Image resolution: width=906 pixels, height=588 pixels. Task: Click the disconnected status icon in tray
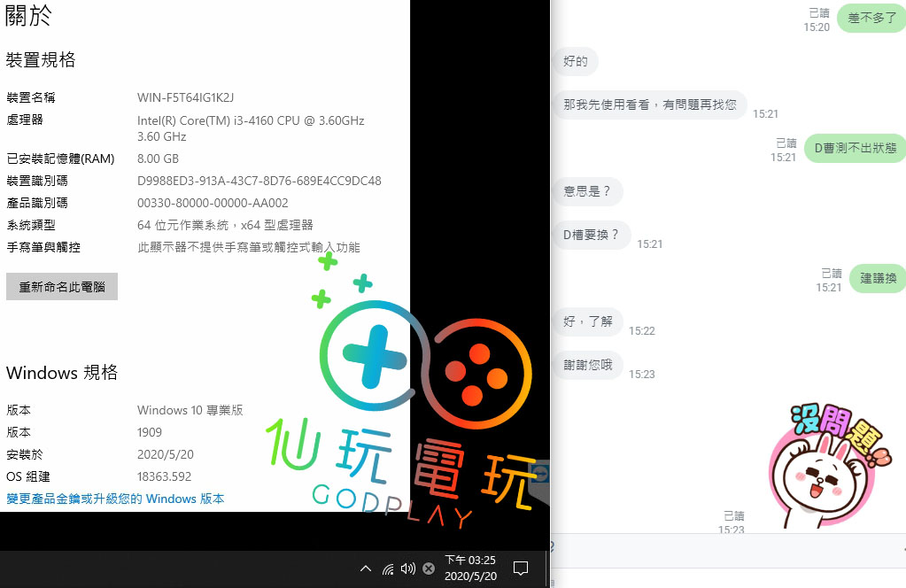pyautogui.click(x=428, y=569)
